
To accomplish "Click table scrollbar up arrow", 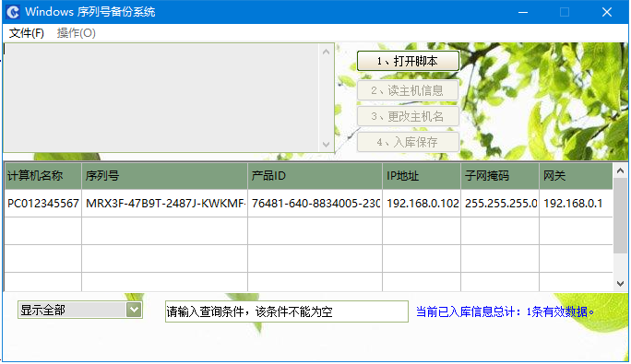I will [620, 170].
